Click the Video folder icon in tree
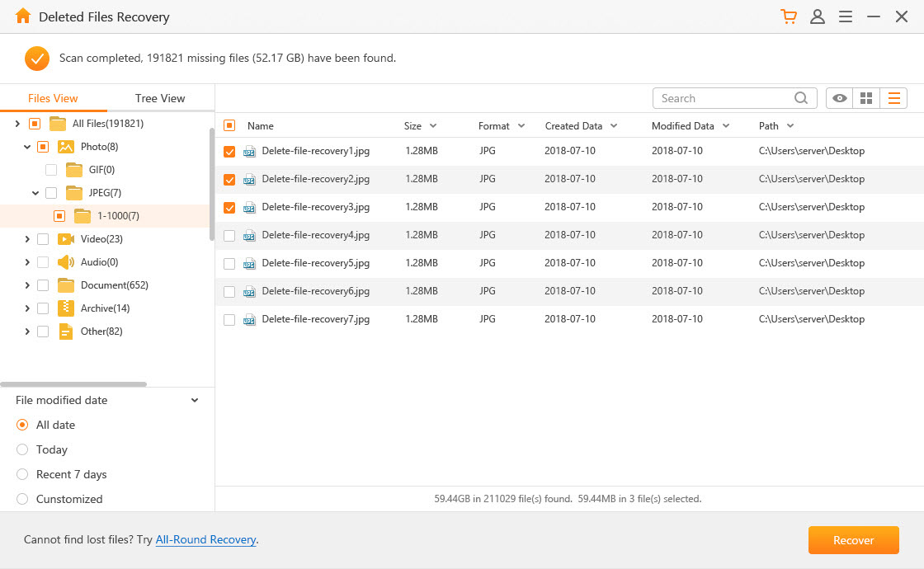The height and width of the screenshot is (569, 924). (x=66, y=239)
